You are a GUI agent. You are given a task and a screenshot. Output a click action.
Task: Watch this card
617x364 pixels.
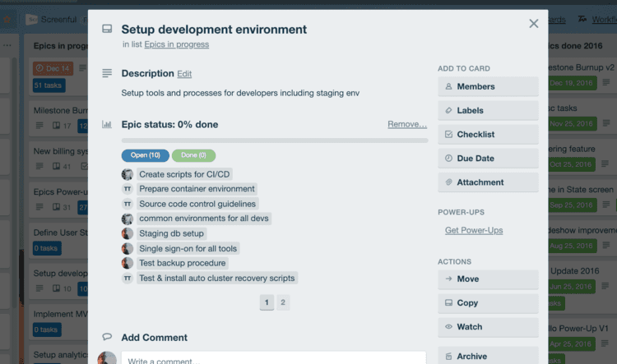pyautogui.click(x=488, y=327)
